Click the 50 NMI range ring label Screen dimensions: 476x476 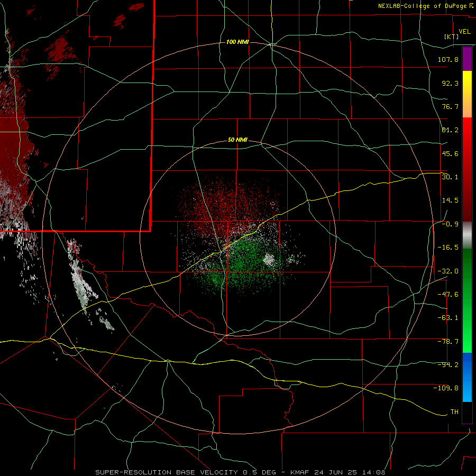click(x=237, y=140)
